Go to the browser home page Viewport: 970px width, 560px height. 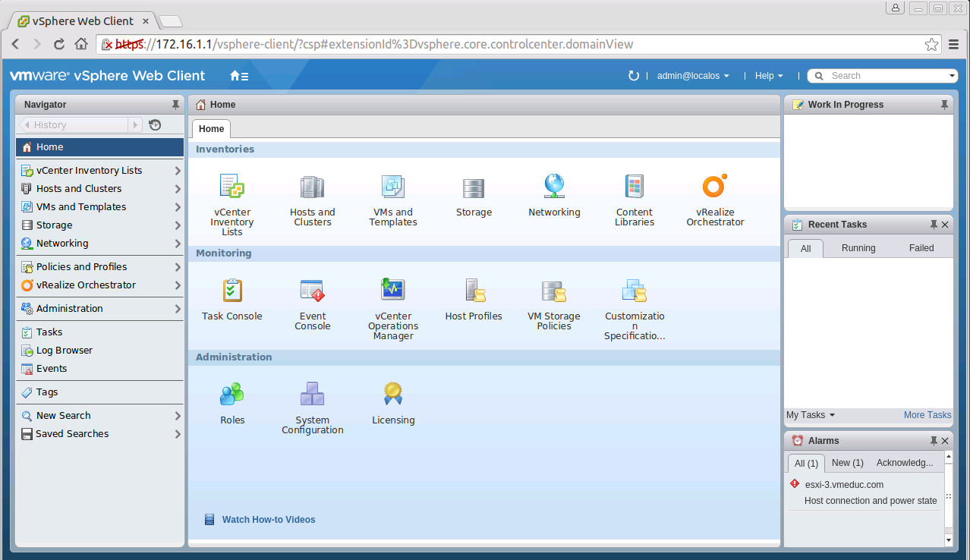pyautogui.click(x=81, y=44)
